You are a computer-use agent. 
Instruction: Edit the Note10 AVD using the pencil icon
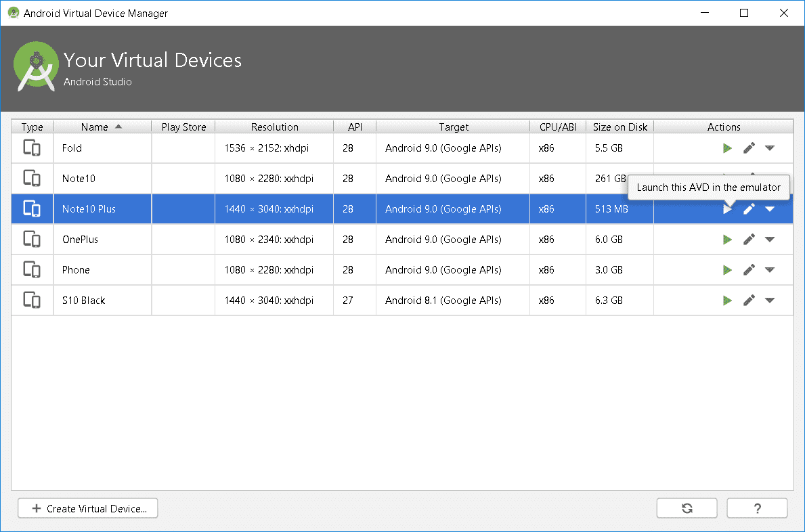749,178
